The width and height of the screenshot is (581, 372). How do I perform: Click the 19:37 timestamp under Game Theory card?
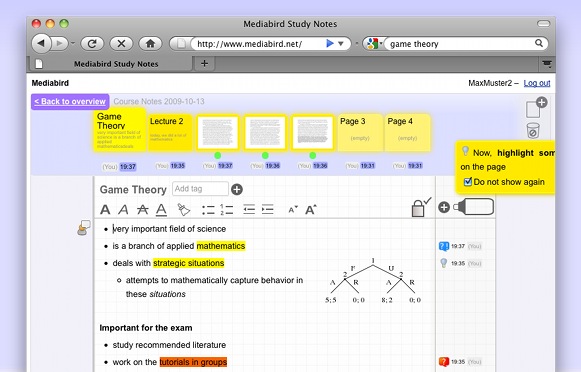[127, 167]
